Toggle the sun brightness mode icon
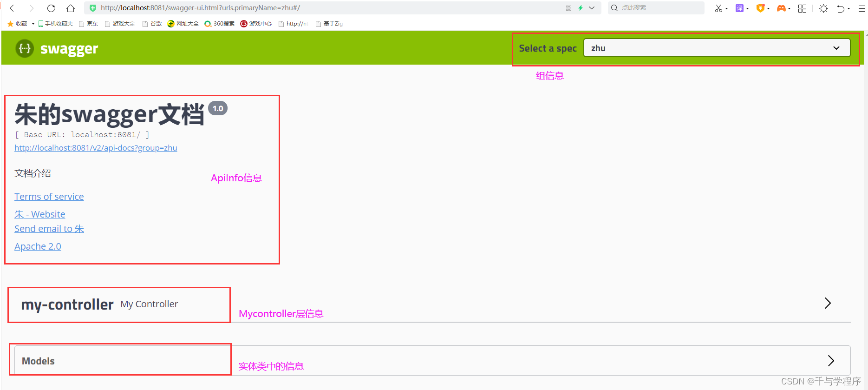 823,8
